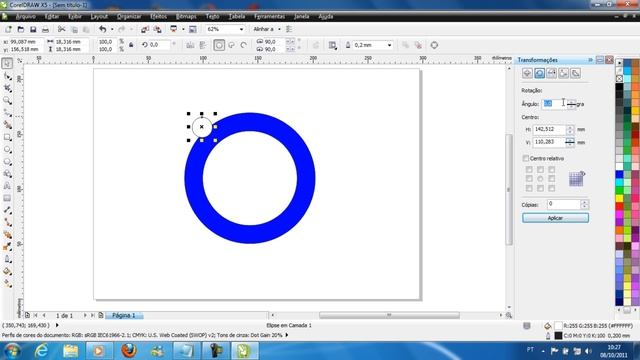Select the Shape tool in the toolbox
Screen dimensions: 640x360
[7, 76]
